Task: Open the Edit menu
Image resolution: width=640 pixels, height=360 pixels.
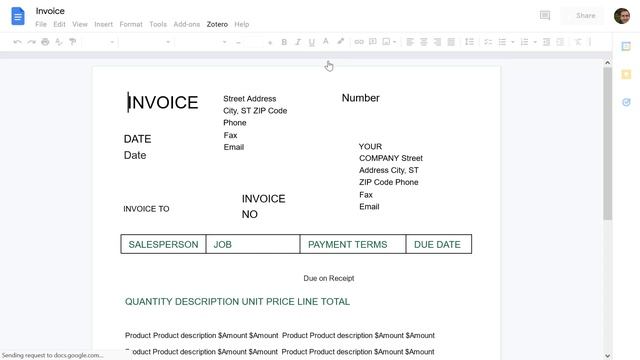Action: coord(59,24)
